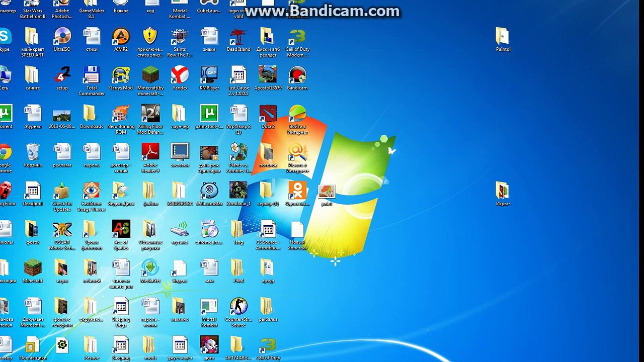This screenshot has height=362, width=644.
Task: Launch the KMPlayer shortcut
Action: coord(209,78)
